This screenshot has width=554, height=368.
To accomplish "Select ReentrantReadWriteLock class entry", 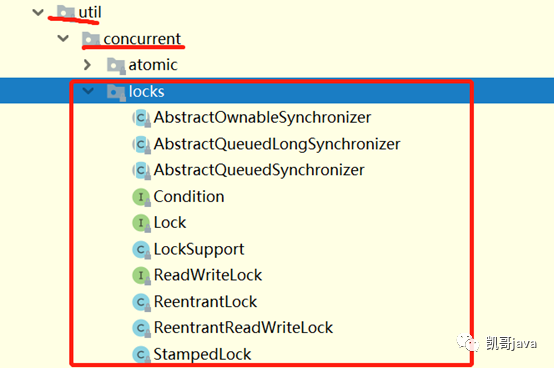I will pos(243,328).
